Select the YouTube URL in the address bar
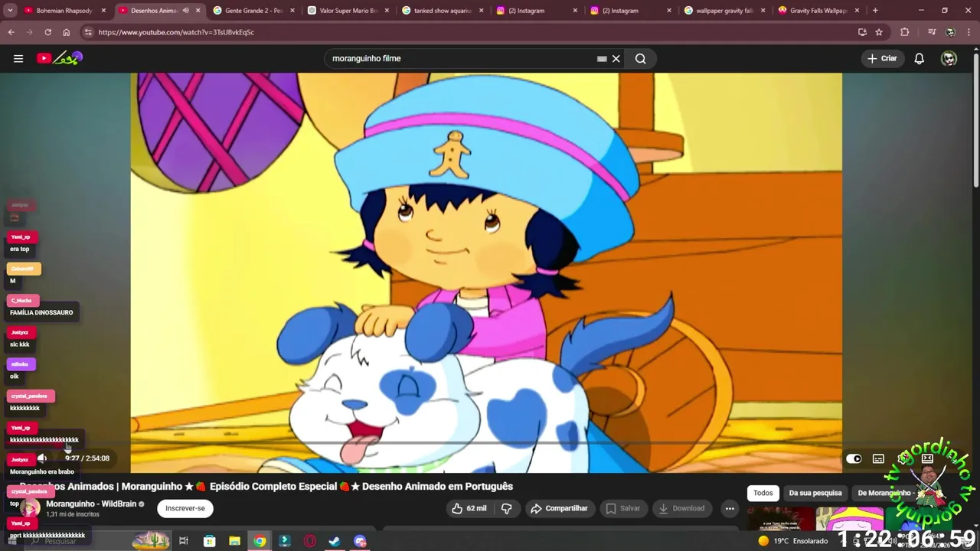 coord(176,32)
